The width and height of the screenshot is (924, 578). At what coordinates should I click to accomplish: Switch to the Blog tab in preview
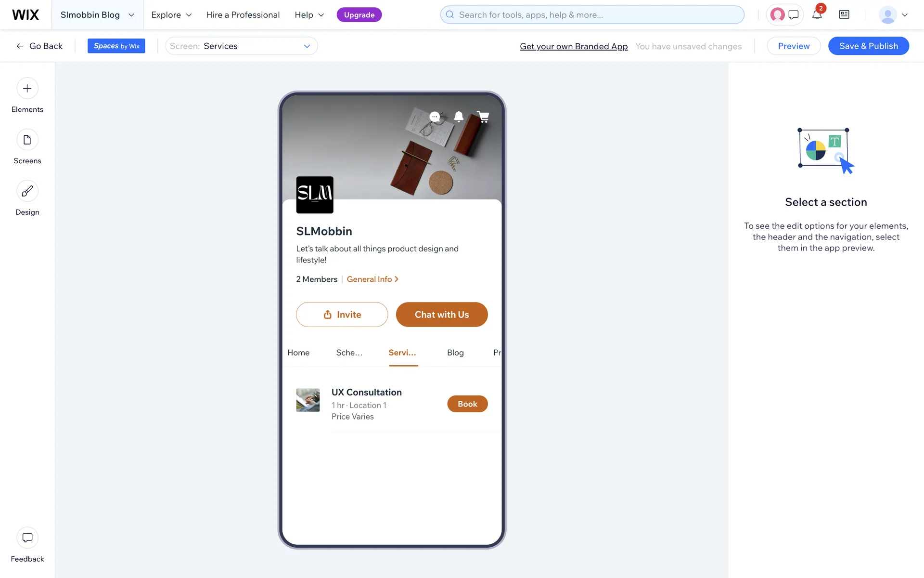455,353
